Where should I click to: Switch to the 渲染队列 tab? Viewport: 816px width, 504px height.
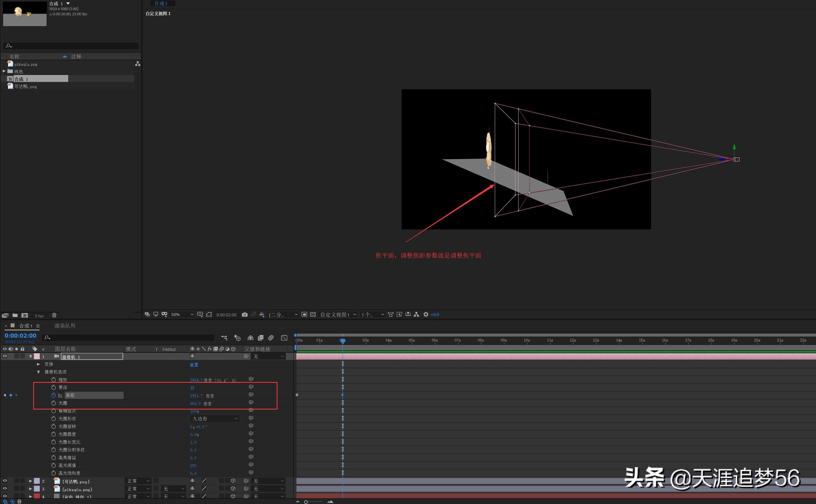click(65, 326)
